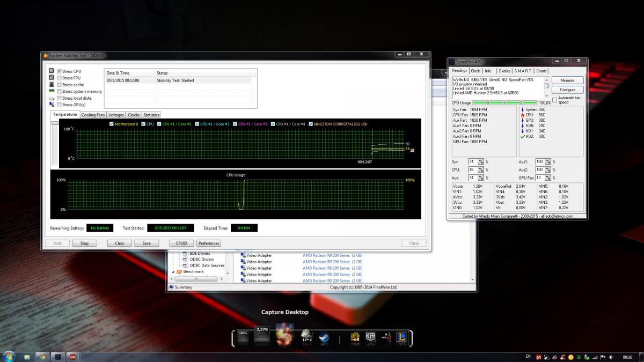Open the Exotics tab in SpeedFan
The image size is (644, 362).
[x=504, y=71]
